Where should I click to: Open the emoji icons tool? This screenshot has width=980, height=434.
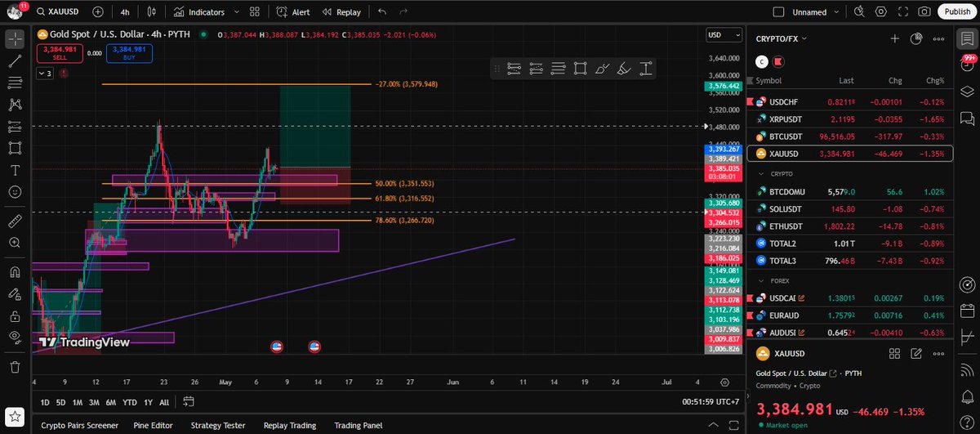pyautogui.click(x=15, y=192)
